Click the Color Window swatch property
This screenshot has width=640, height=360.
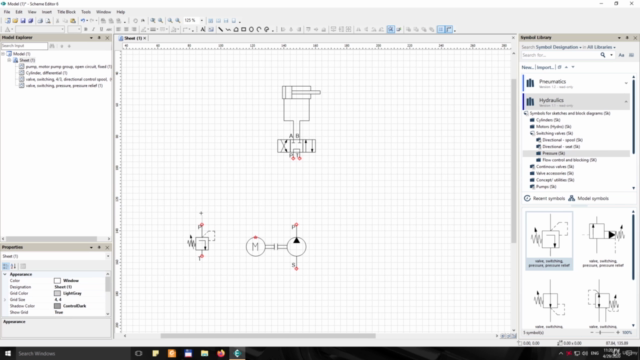click(x=58, y=281)
